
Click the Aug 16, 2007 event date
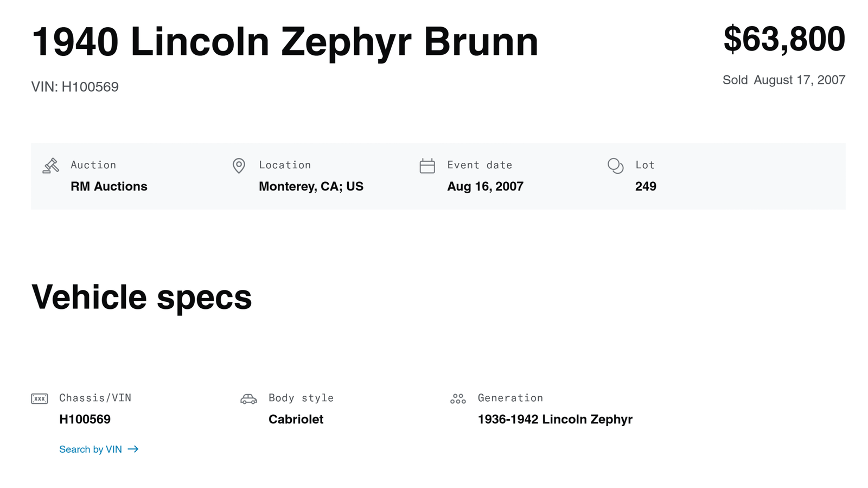pyautogui.click(x=485, y=186)
